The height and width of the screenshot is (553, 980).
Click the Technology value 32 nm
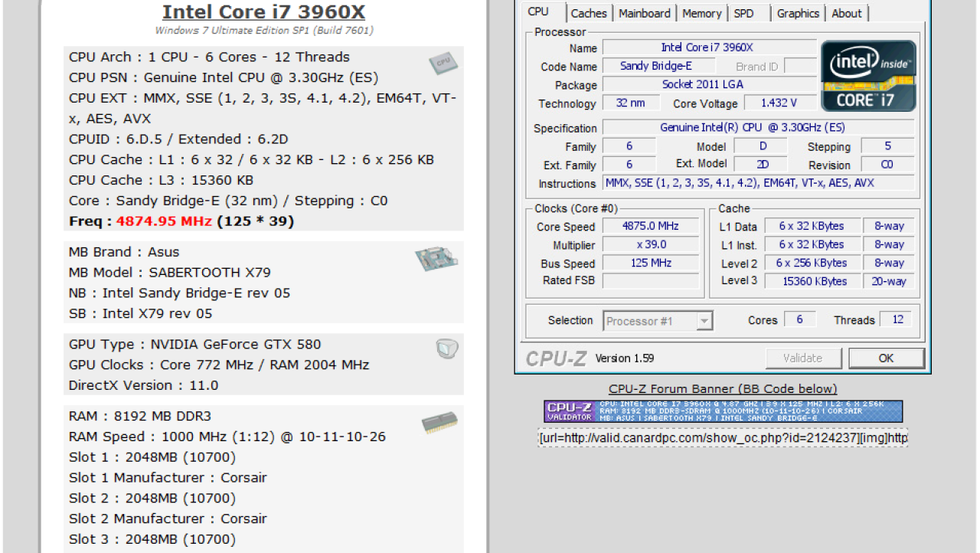631,103
